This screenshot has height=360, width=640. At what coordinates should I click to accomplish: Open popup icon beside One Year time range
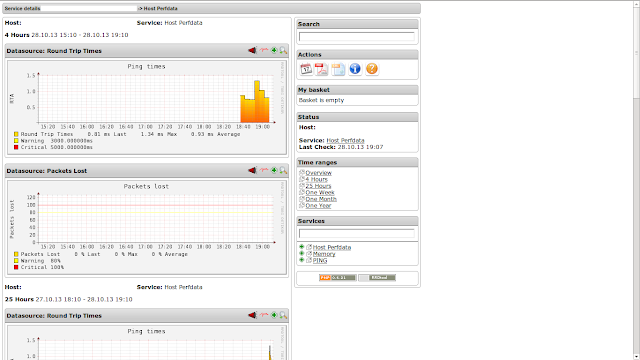302,205
